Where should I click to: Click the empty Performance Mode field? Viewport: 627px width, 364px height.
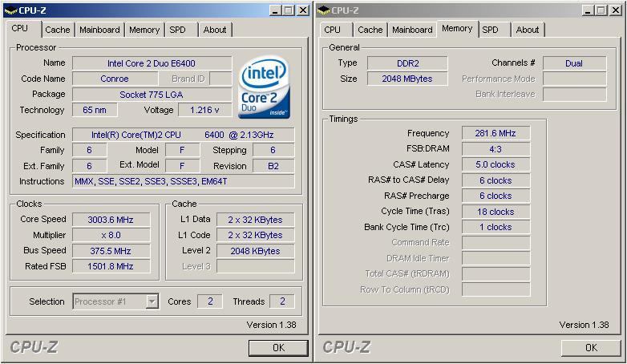[574, 79]
